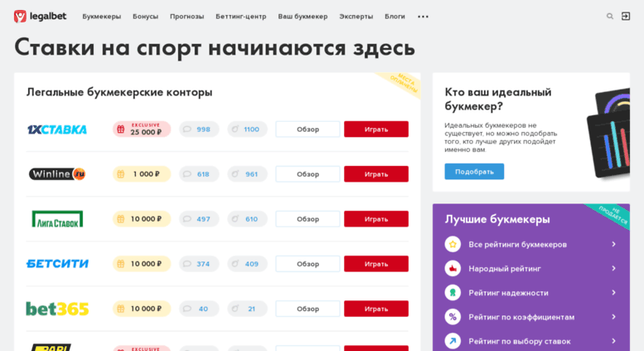Viewport: 644px width, 351px height.
Task: Go to Прогнозы section
Action: pos(186,17)
